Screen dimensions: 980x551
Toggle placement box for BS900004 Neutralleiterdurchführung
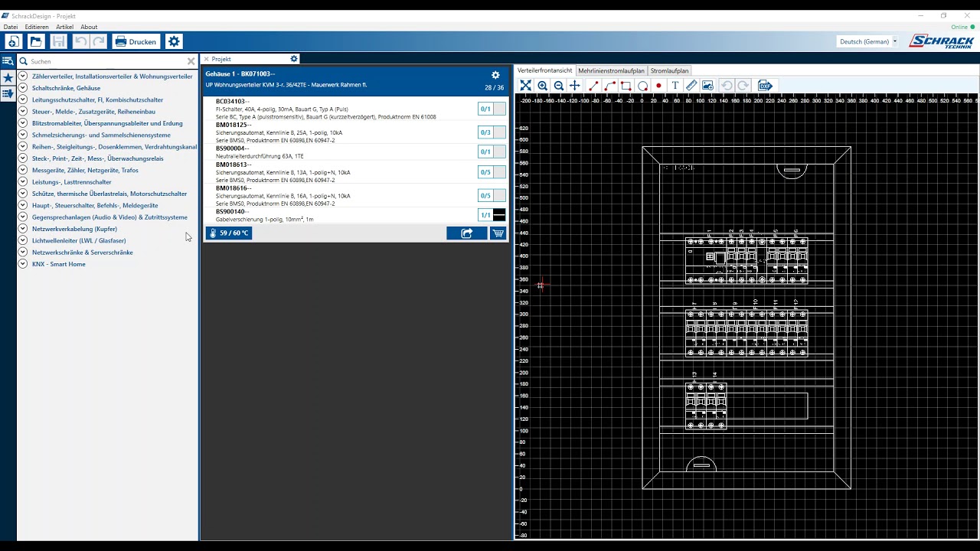(499, 152)
